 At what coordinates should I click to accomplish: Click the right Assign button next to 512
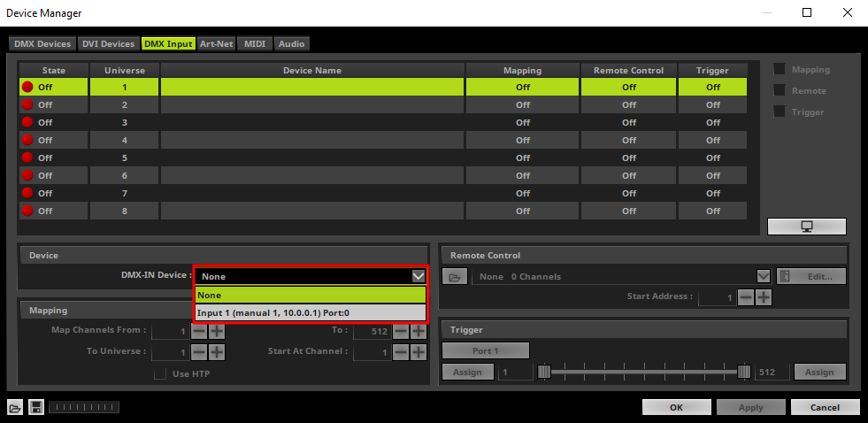pos(820,372)
